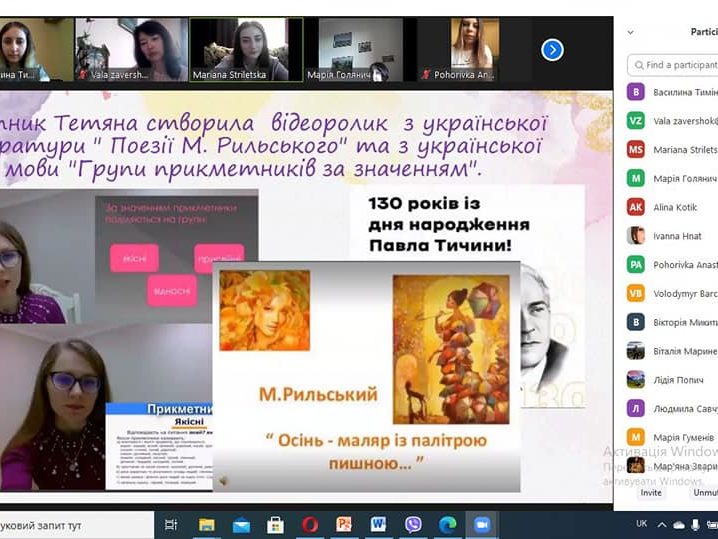Switch to Microsoft Word in the taskbar
Screen dimensions: 718x539
click(x=378, y=524)
